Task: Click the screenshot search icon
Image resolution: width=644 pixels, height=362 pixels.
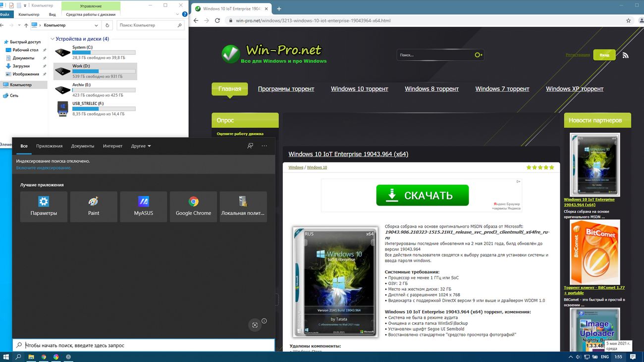Action: tap(255, 325)
